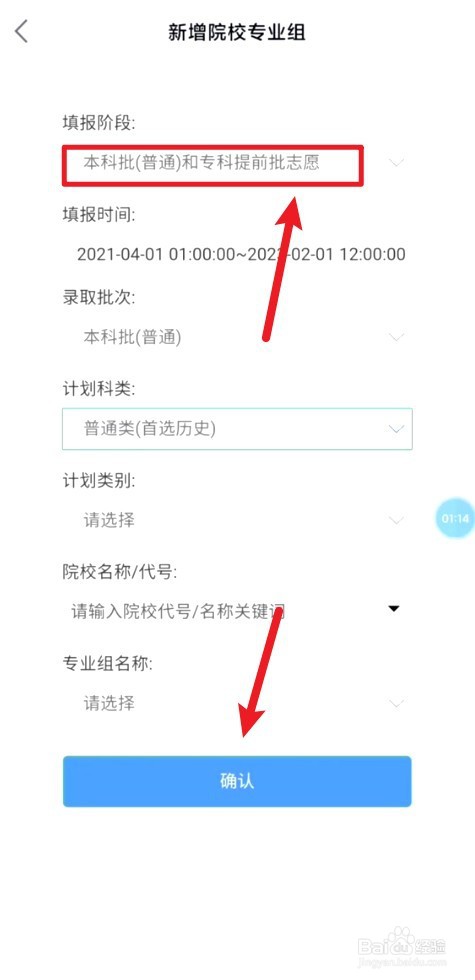Viewport: 475px width, 980px height.
Task: Go back using the top-left arrow
Action: (x=22, y=31)
